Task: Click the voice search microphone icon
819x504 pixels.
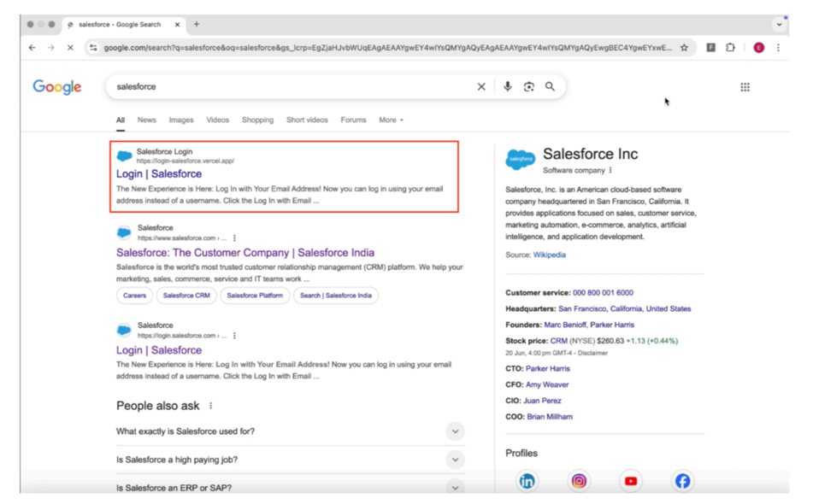Action: click(x=507, y=86)
